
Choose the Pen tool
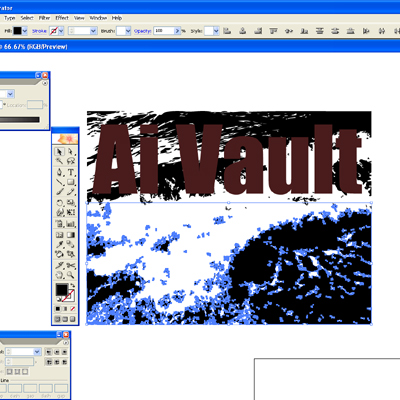[x=59, y=172]
